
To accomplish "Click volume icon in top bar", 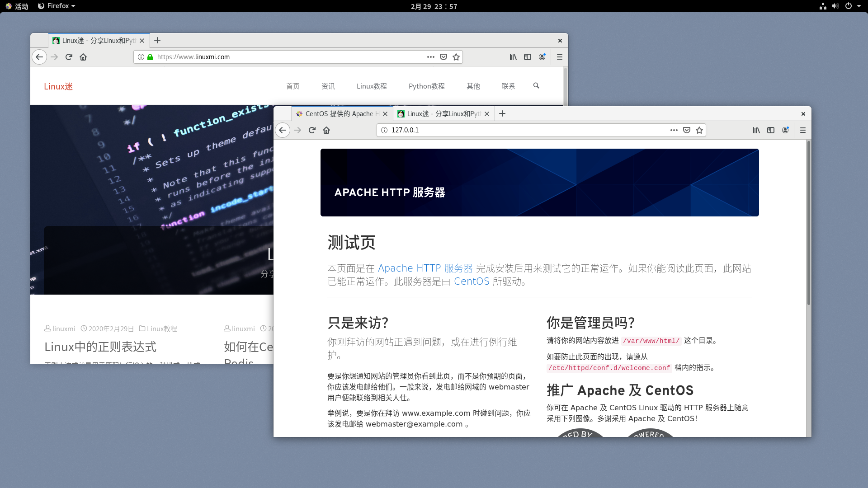I will click(x=835, y=6).
